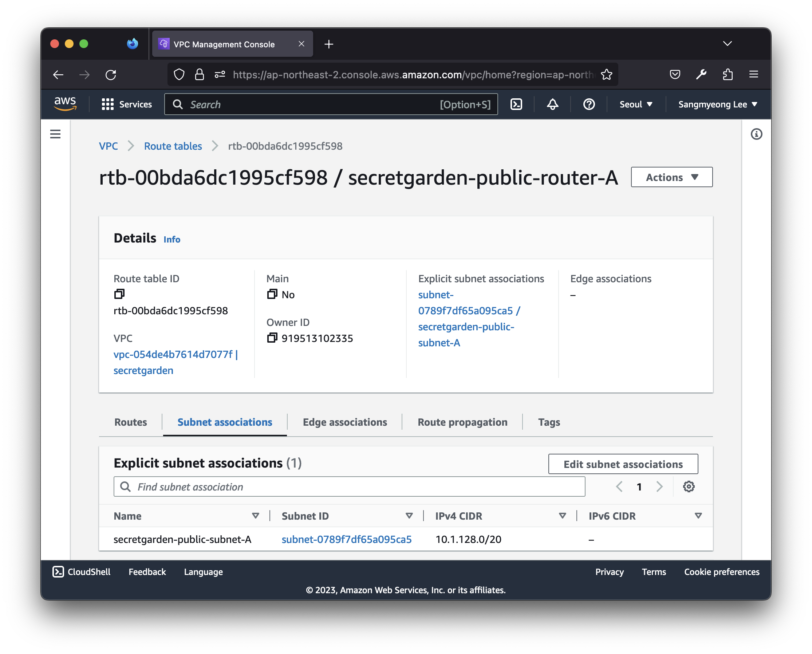Open the Terms footer link
This screenshot has height=654, width=812.
(x=654, y=572)
